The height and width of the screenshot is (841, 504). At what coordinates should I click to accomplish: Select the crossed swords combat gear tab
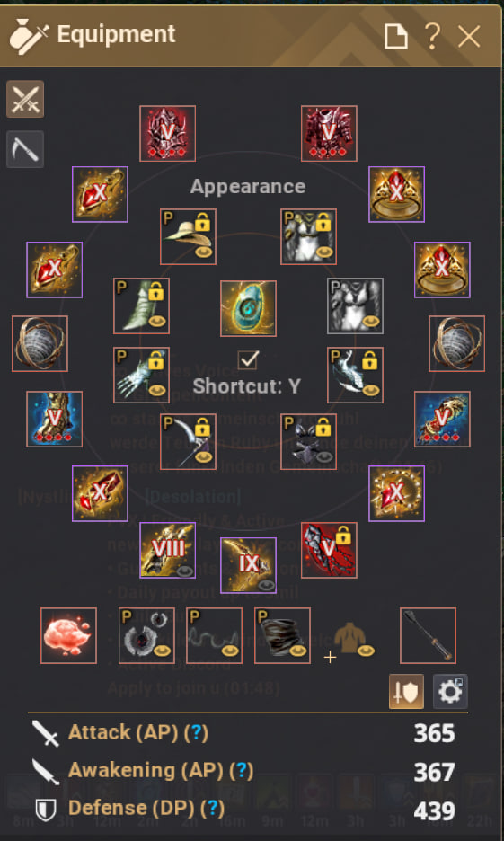coord(25,99)
